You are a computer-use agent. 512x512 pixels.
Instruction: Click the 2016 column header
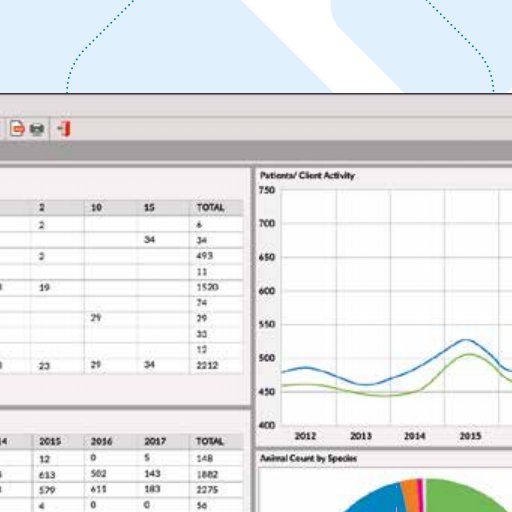[102, 442]
